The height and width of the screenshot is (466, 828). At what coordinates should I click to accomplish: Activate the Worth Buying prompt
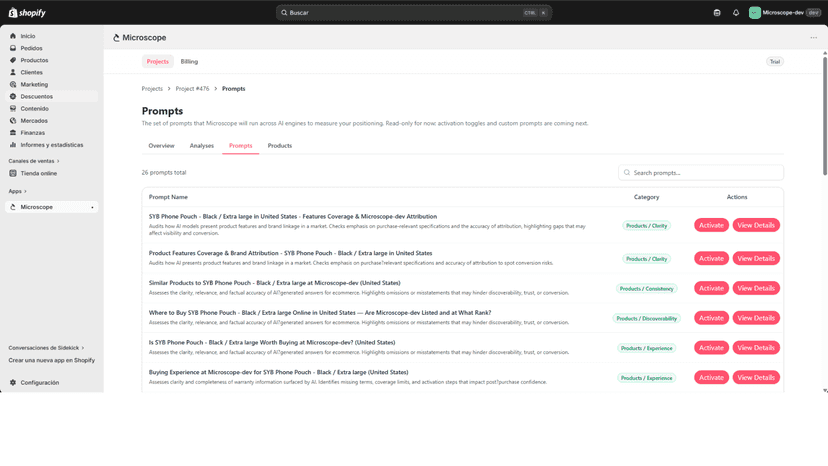(x=711, y=348)
